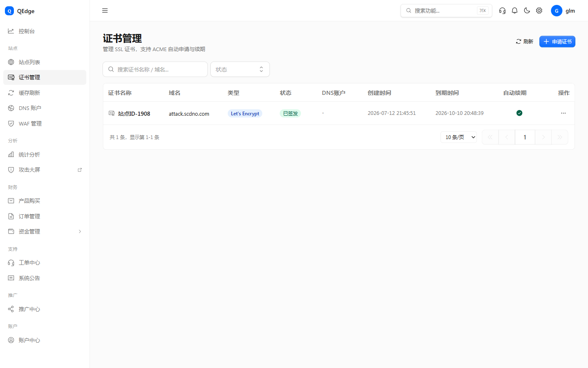Viewport: 588px width, 368px height.
Task: Open WAF 管理 in sidebar
Action: 45,123
